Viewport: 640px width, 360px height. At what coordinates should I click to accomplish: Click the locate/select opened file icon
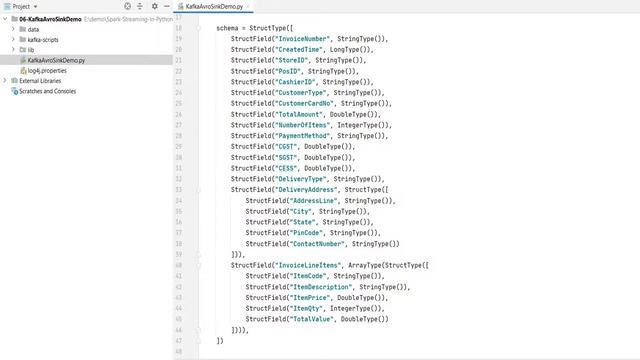coord(128,6)
